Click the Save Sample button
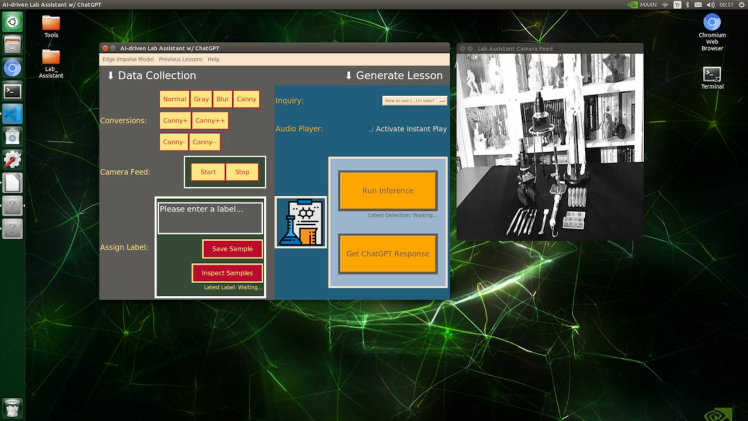Viewport: 748px width, 421px height. click(232, 249)
